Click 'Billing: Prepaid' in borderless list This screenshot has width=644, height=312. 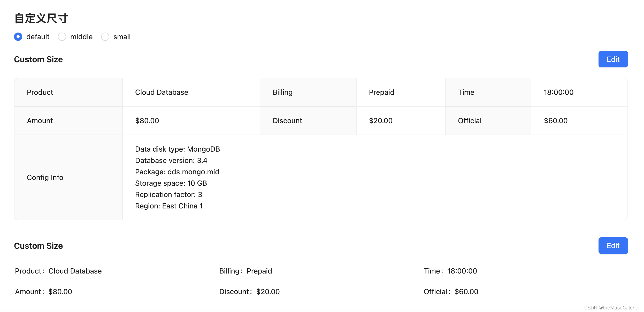click(246, 271)
